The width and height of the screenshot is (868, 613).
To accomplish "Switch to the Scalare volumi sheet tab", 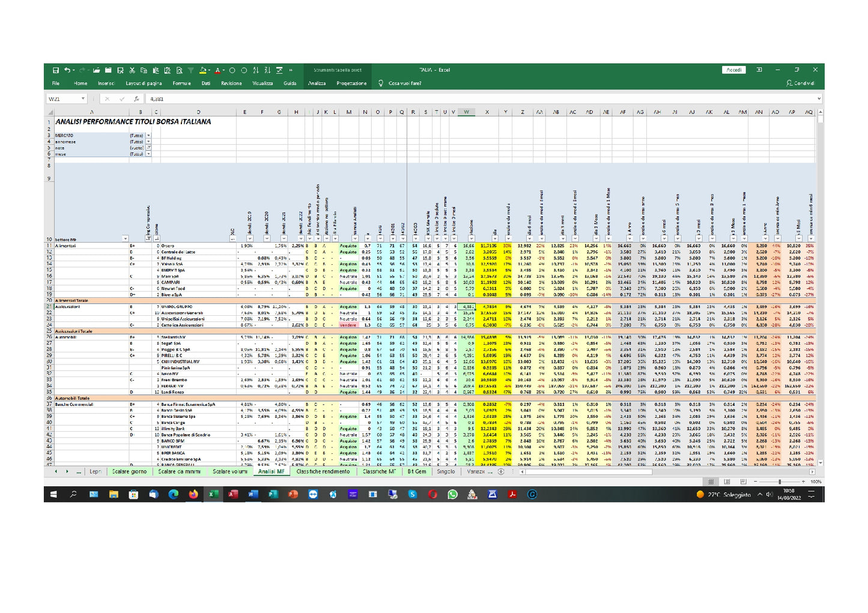I will (230, 472).
